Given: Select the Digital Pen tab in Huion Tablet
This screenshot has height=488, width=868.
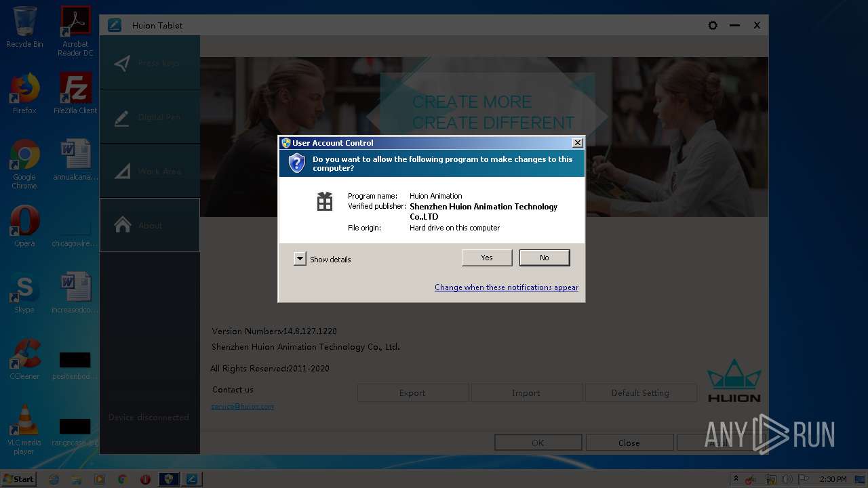Looking at the screenshot, I should [150, 117].
